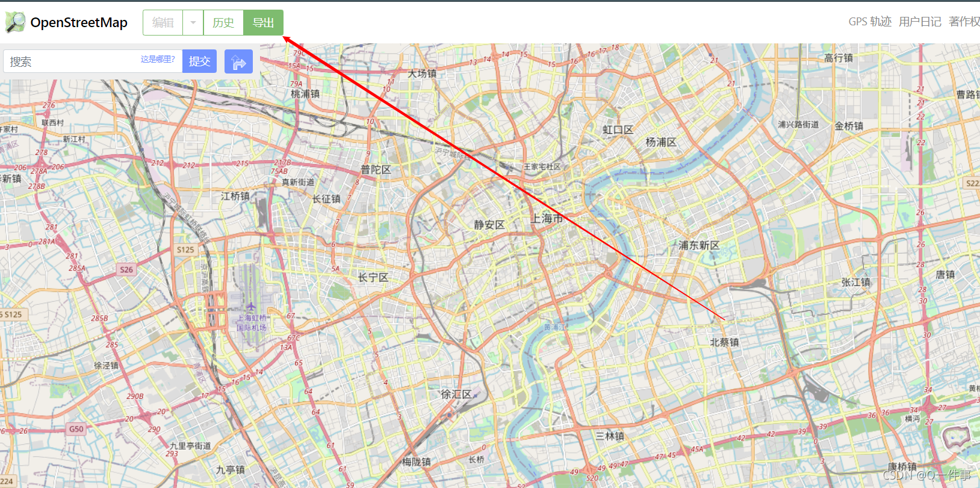
Task: Click the 长征镇 town label
Action: point(326,199)
